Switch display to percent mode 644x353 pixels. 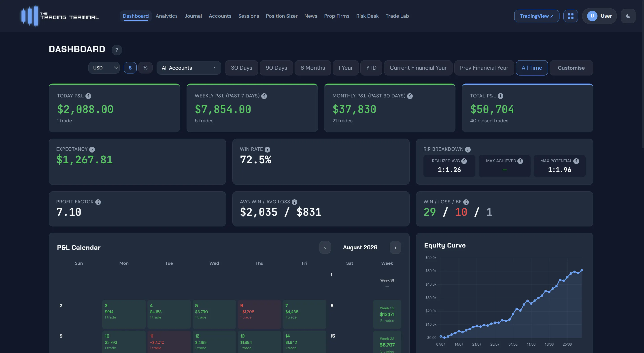point(145,68)
